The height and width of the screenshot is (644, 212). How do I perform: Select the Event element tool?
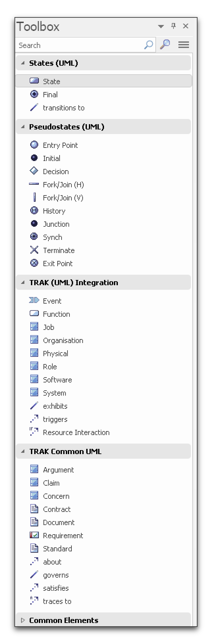pos(52,301)
